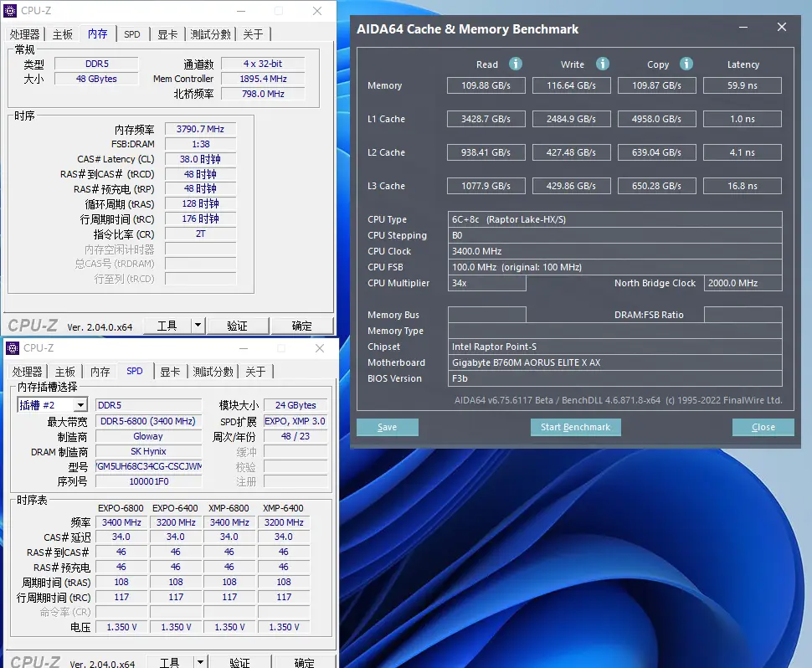Click 制造商 value Gloway
812x668 pixels.
tap(148, 436)
